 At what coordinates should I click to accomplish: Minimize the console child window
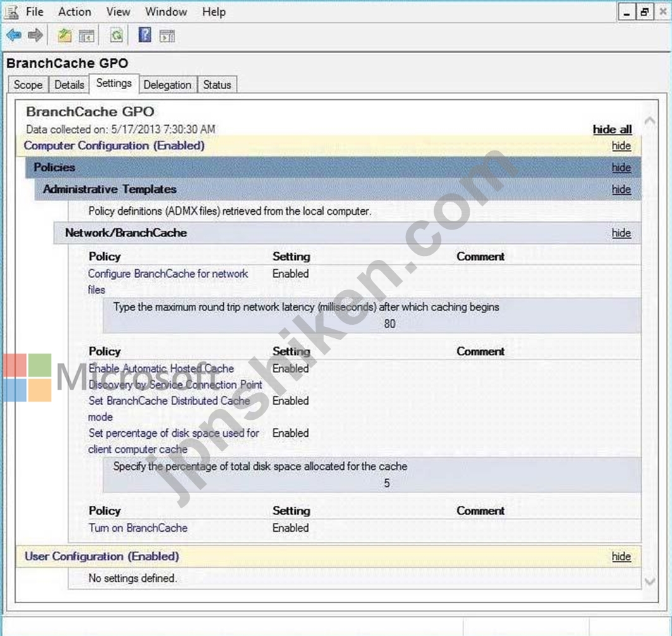point(626,12)
